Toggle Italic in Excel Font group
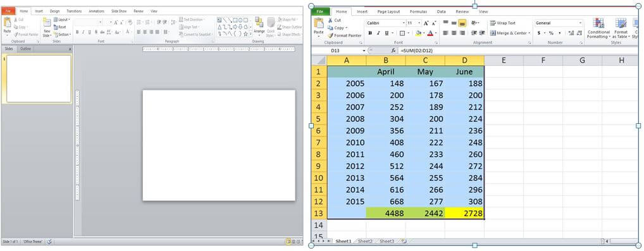Screen dimensions: 644x251 click(378, 34)
